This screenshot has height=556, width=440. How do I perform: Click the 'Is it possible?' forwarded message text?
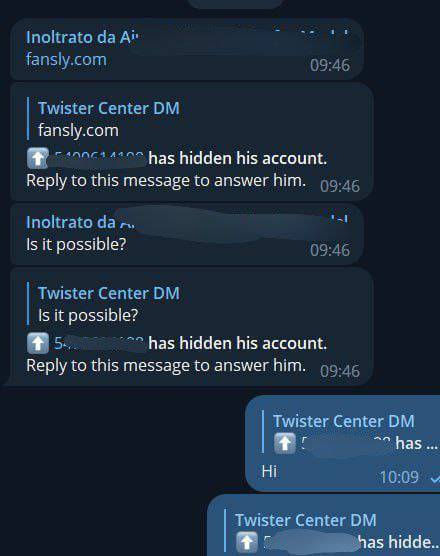(76, 245)
